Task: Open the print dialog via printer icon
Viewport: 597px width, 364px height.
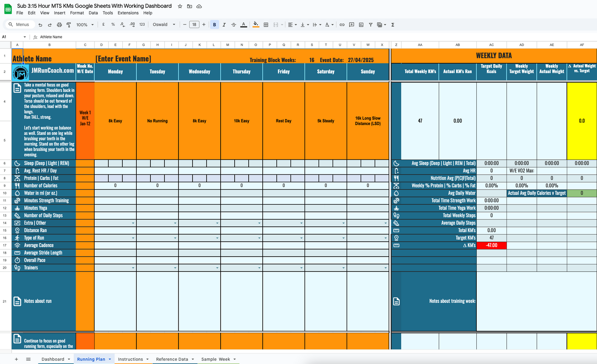Action: [59, 24]
